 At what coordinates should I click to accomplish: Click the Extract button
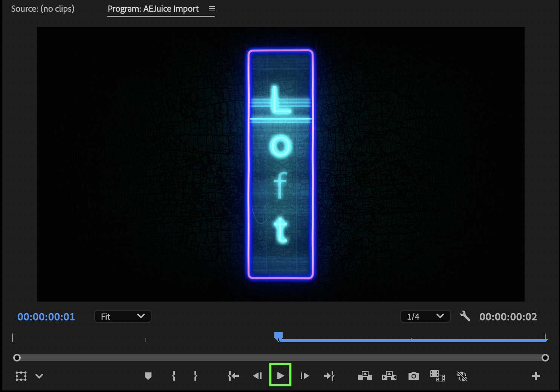tap(389, 376)
